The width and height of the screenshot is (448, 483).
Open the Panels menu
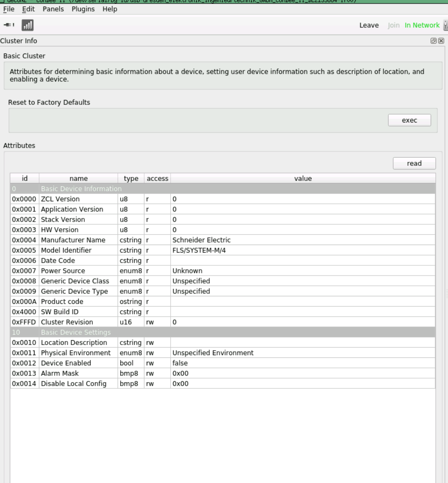(53, 9)
